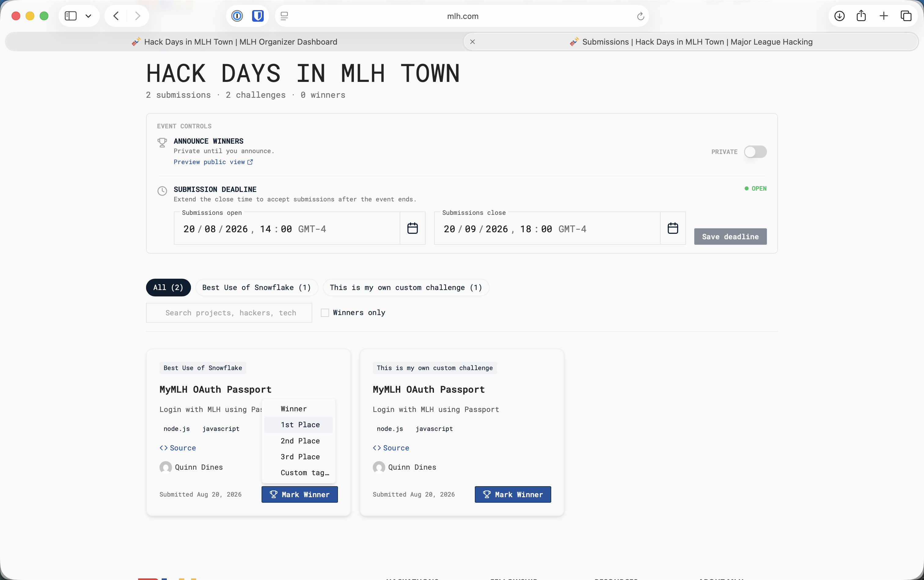The image size is (924, 580).
Task: Click the Submissions open date field
Action: (287, 229)
